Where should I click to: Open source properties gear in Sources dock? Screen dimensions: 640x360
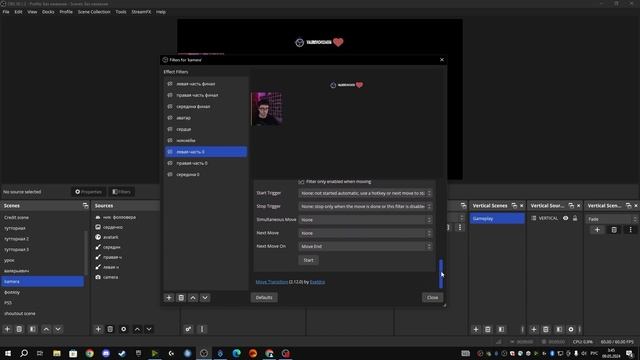124,329
